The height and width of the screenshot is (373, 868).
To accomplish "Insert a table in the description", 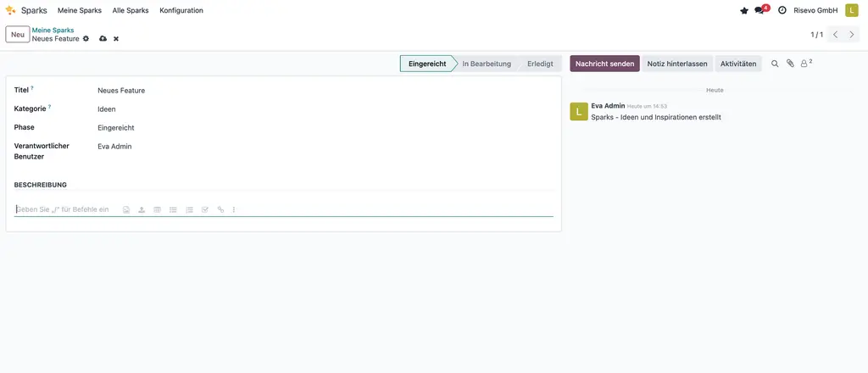I will (157, 209).
